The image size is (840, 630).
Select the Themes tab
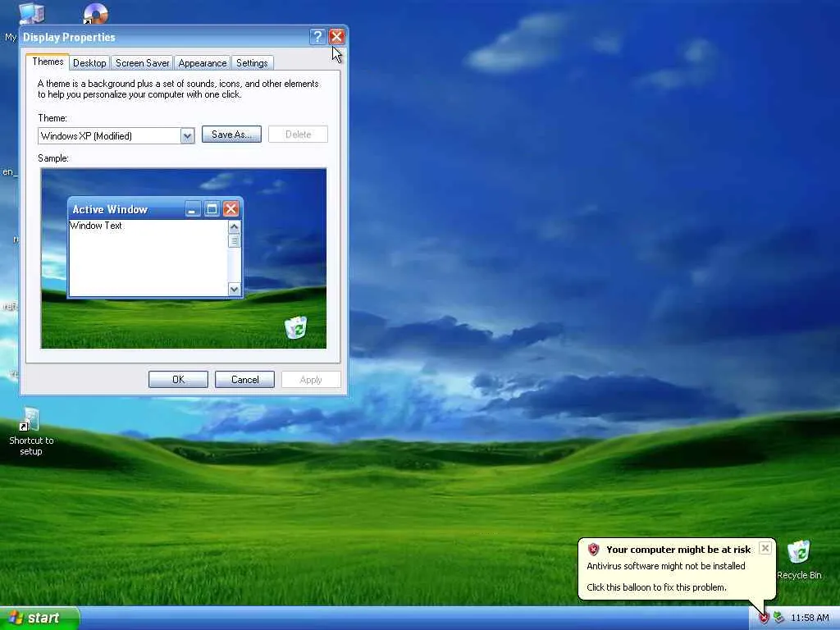click(48, 62)
